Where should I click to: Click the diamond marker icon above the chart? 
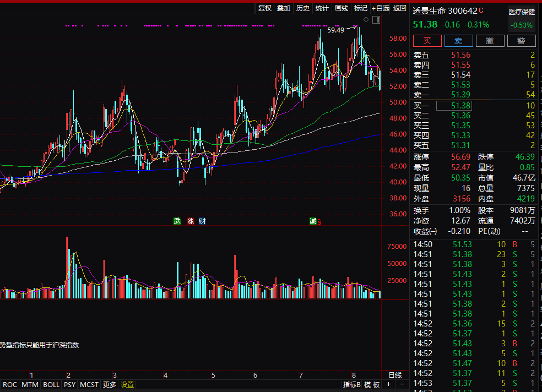coord(366,20)
